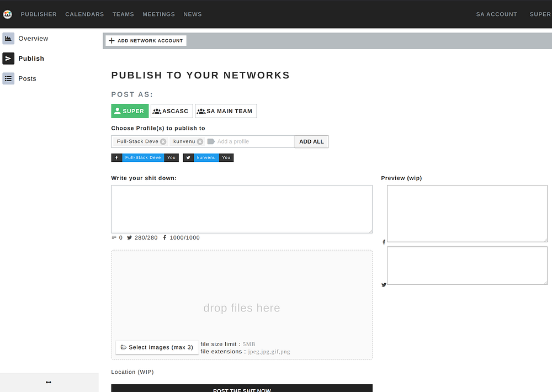
Task: Click the Twitter preview icon
Action: tap(384, 284)
